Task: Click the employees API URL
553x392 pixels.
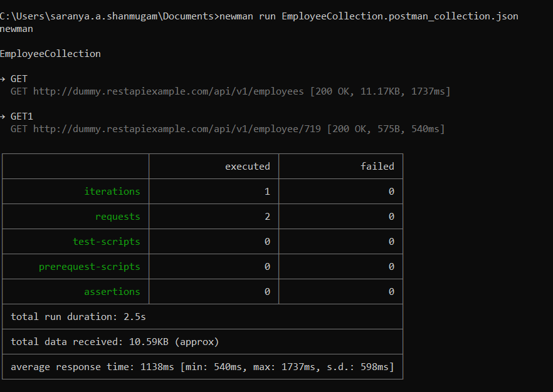Action: pyautogui.click(x=169, y=91)
